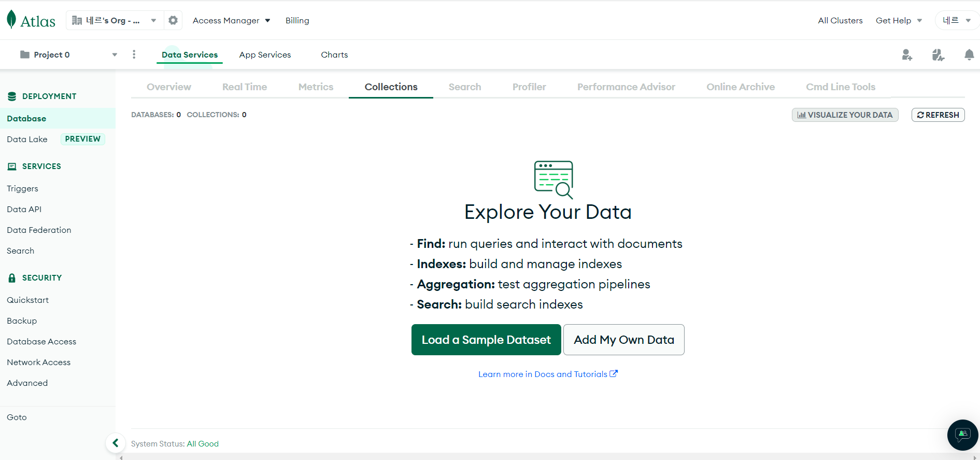Open the alerts bell icon
Screen dimensions: 980x460
coord(969,55)
